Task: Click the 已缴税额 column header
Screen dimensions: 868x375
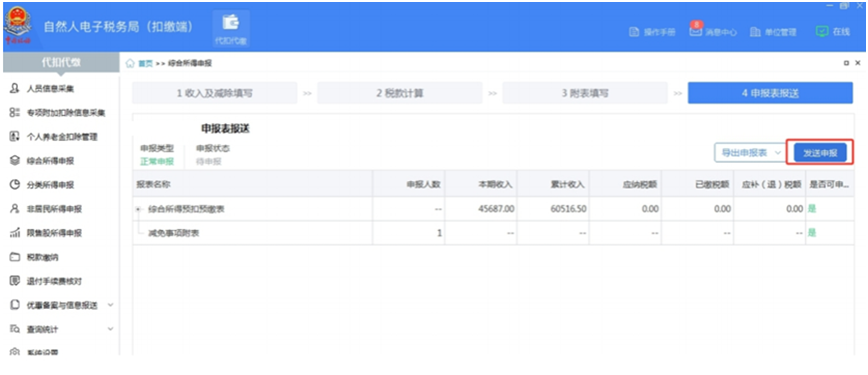Action: coord(697,184)
